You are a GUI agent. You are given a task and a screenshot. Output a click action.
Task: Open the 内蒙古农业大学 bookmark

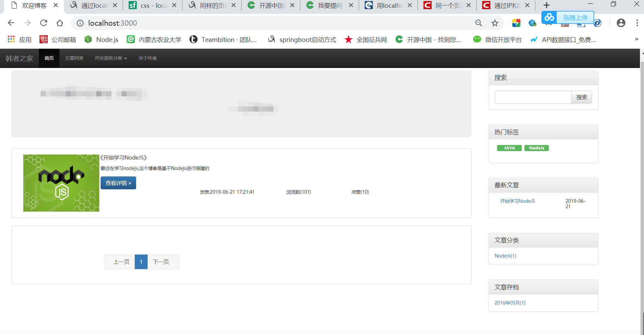tap(154, 40)
